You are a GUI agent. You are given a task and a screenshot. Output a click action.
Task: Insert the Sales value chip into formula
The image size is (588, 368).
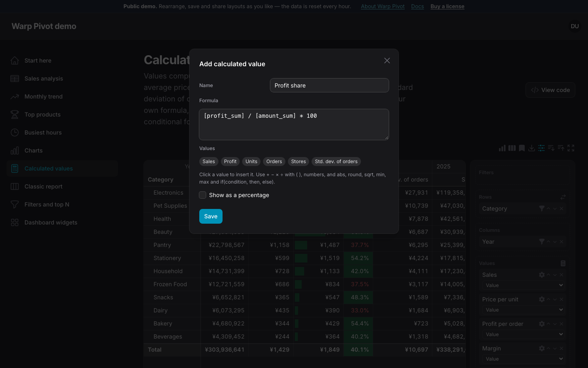point(209,162)
